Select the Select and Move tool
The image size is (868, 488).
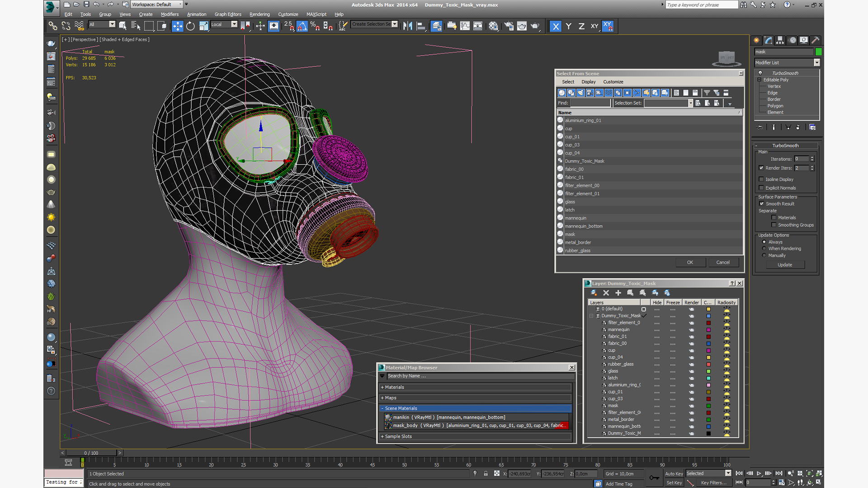point(177,26)
